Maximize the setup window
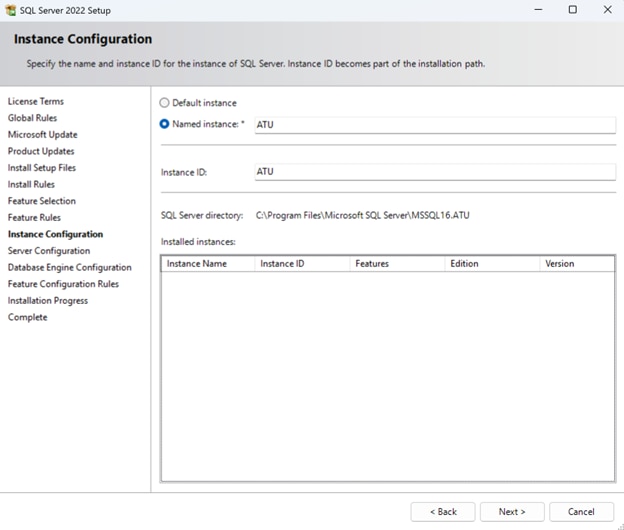This screenshot has width=624, height=530. tap(573, 10)
